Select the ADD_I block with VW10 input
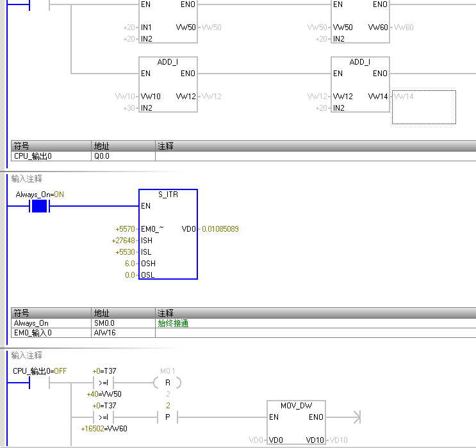This screenshot has height=448, width=476. point(168,84)
